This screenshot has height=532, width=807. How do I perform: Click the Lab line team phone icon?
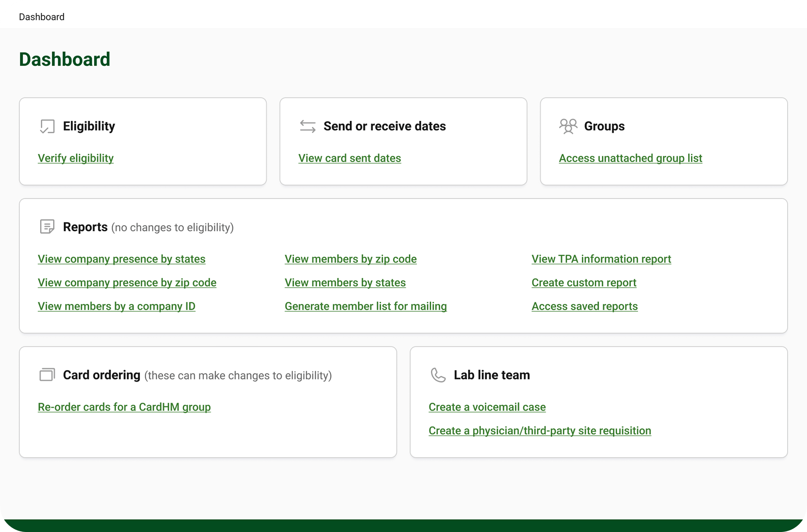point(438,375)
